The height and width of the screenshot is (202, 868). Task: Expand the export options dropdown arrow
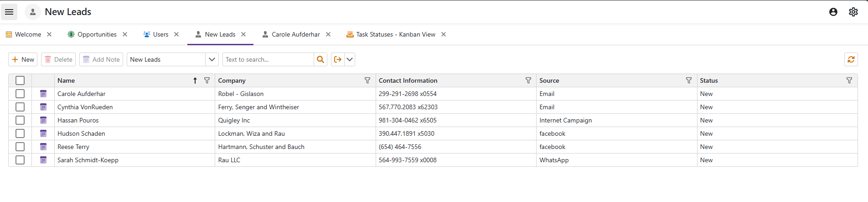pos(350,59)
